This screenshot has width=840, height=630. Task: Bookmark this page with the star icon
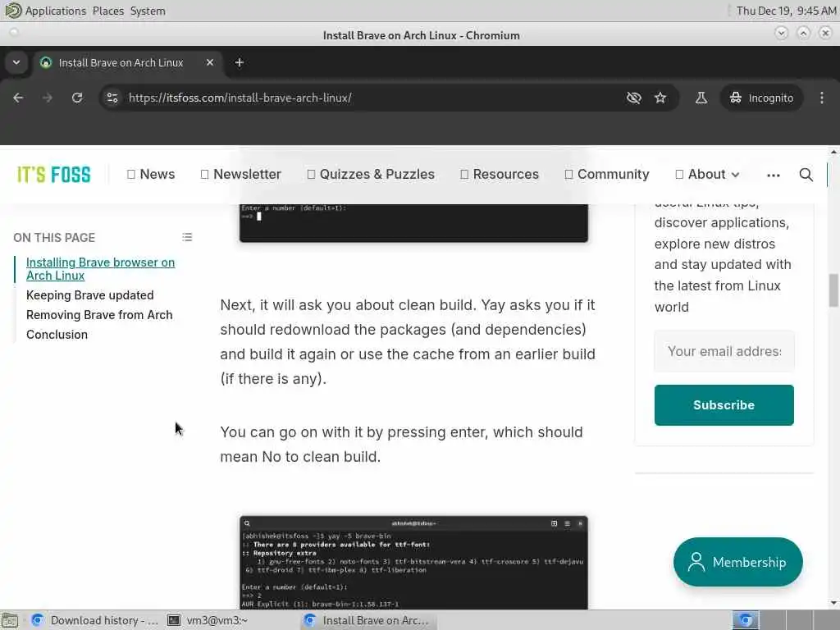click(660, 98)
